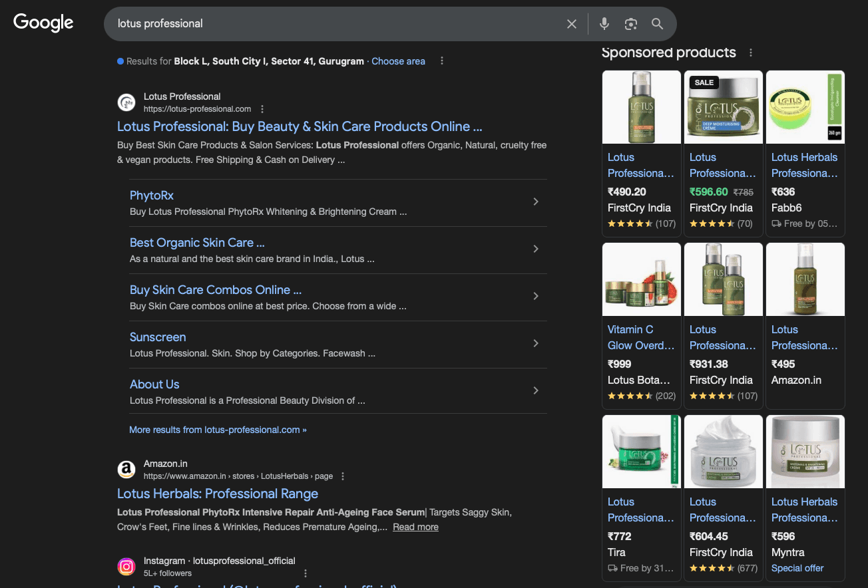Open options menu next to Choose area
Image resolution: width=868 pixels, height=588 pixels.
[x=441, y=61]
